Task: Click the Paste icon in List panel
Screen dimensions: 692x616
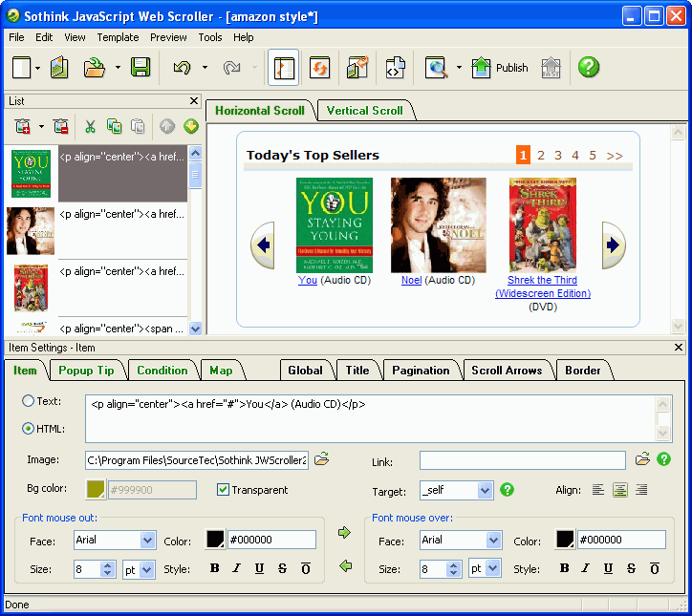Action: point(138,127)
